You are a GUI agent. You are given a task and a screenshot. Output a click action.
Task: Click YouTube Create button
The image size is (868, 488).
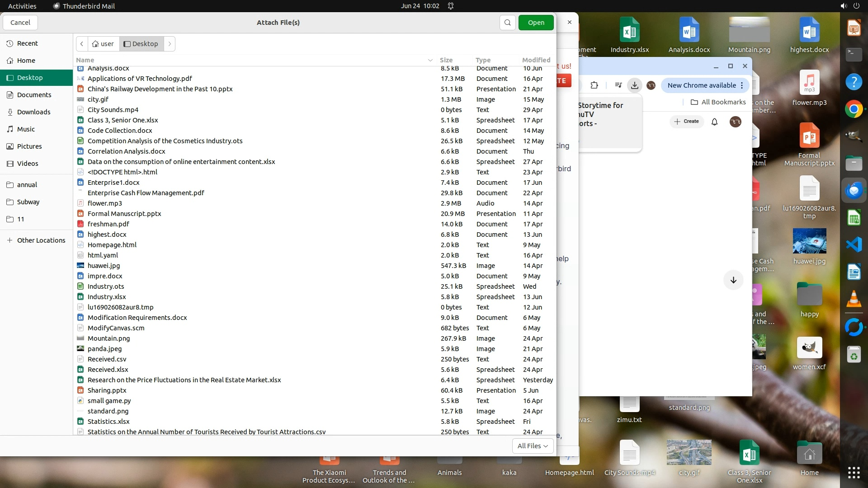coord(686,122)
